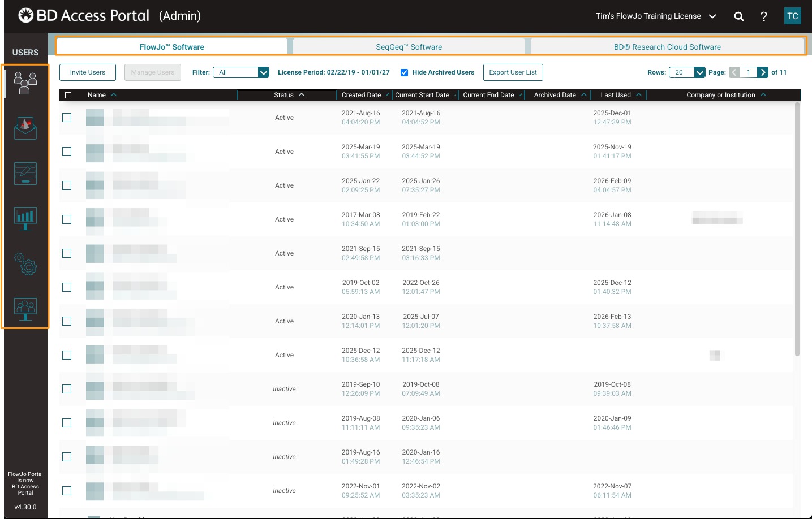812x519 pixels.
Task: Toggle the Hide Archived Users checkbox
Action: [405, 72]
